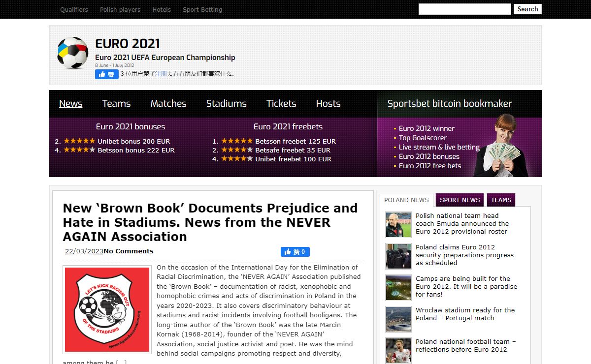The image size is (591, 364).
Task: Click Unibet freebet 100 EUR
Action: [x=294, y=159]
